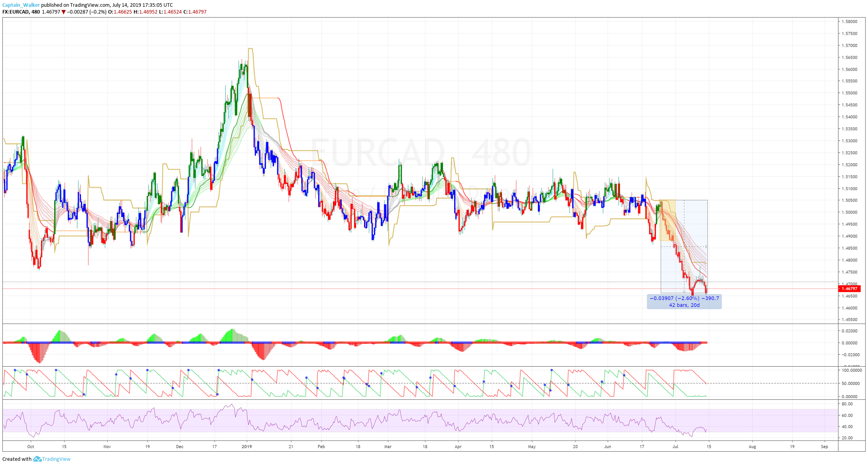This screenshot has height=466, width=868.
Task: Click the 0.02000 histogram axis label
Action: (x=849, y=331)
